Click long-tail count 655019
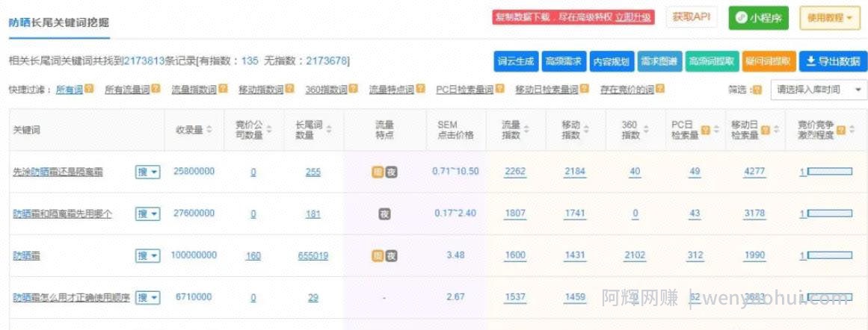The image size is (868, 330). pyautogui.click(x=313, y=256)
